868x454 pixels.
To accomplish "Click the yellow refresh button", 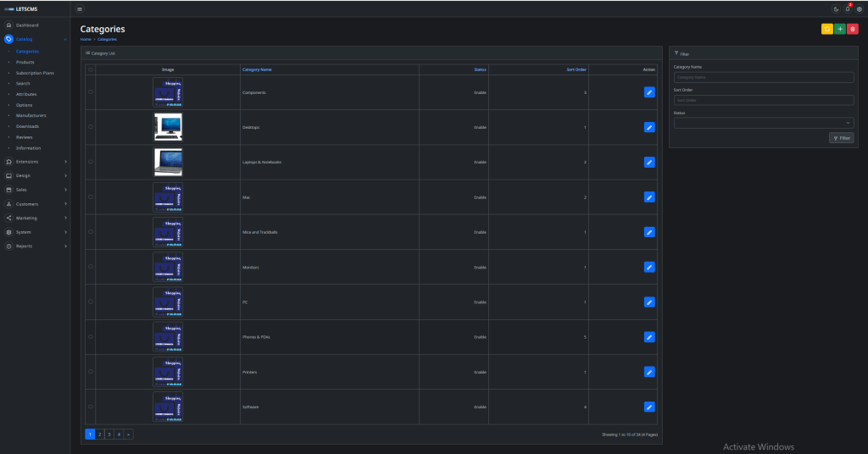I will pos(827,29).
